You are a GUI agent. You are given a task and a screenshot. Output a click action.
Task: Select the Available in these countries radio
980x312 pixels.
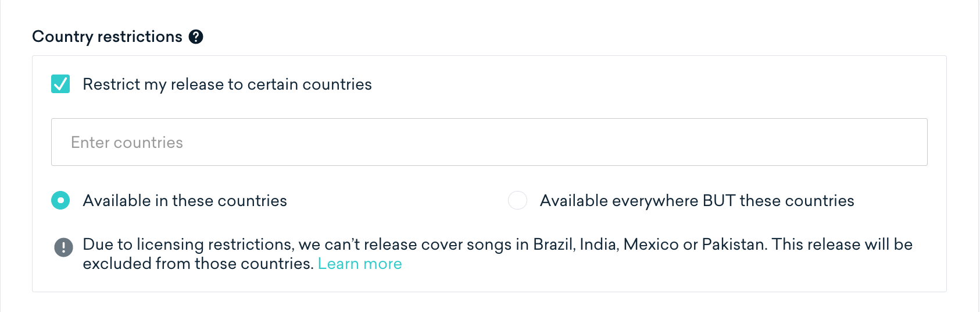60,200
